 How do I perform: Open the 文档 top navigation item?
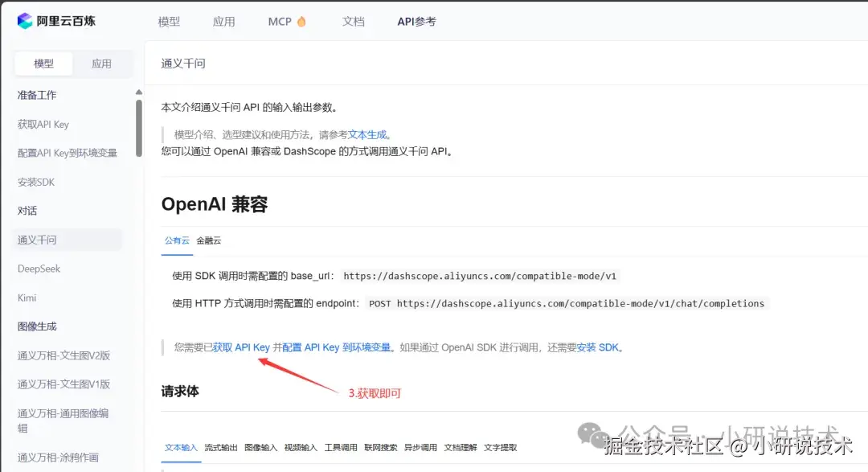[x=353, y=22]
